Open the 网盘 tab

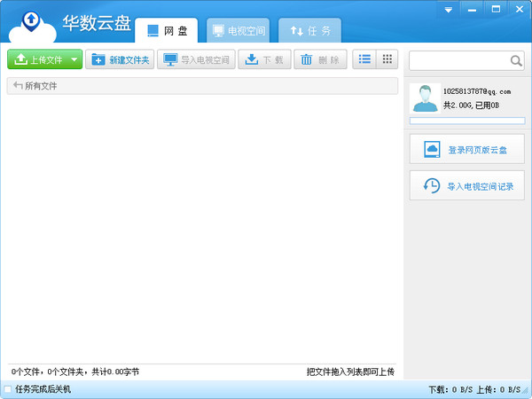pyautogui.click(x=167, y=30)
